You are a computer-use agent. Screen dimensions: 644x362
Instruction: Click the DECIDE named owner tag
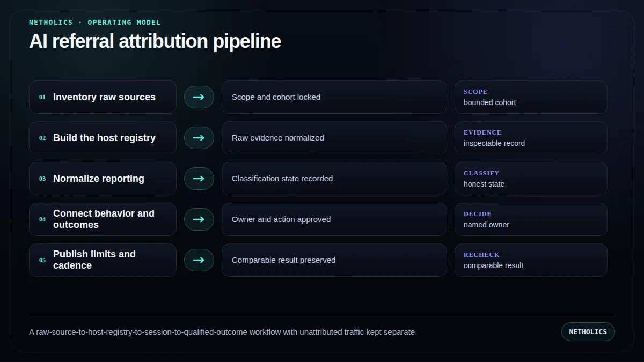click(x=531, y=219)
